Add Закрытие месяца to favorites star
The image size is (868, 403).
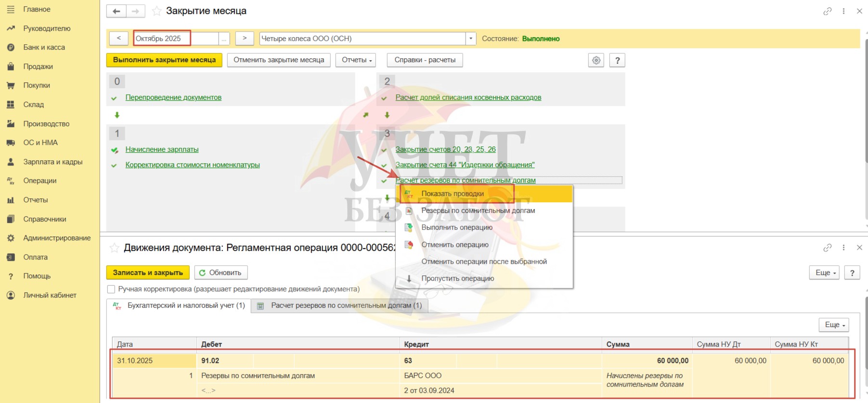click(x=156, y=11)
